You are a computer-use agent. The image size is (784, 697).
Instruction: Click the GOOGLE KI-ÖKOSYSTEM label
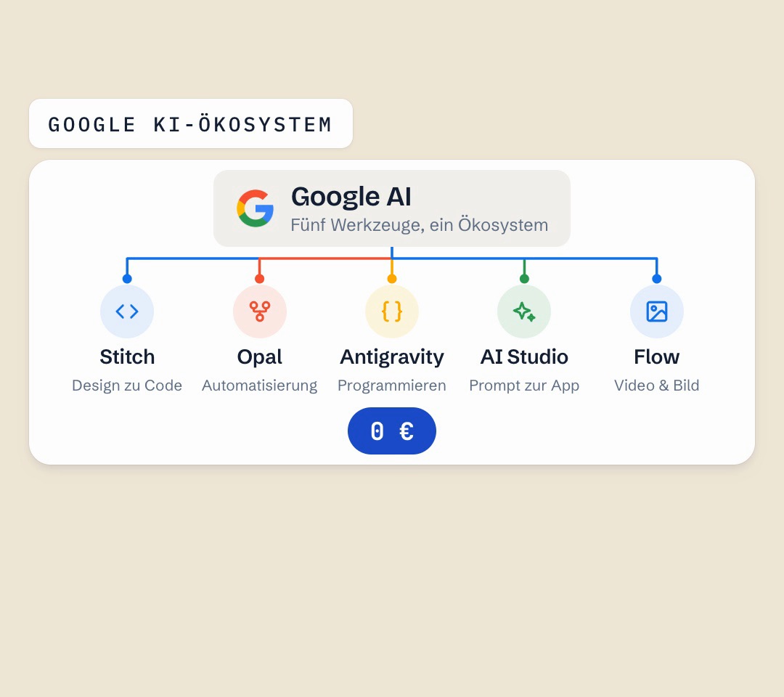190,124
